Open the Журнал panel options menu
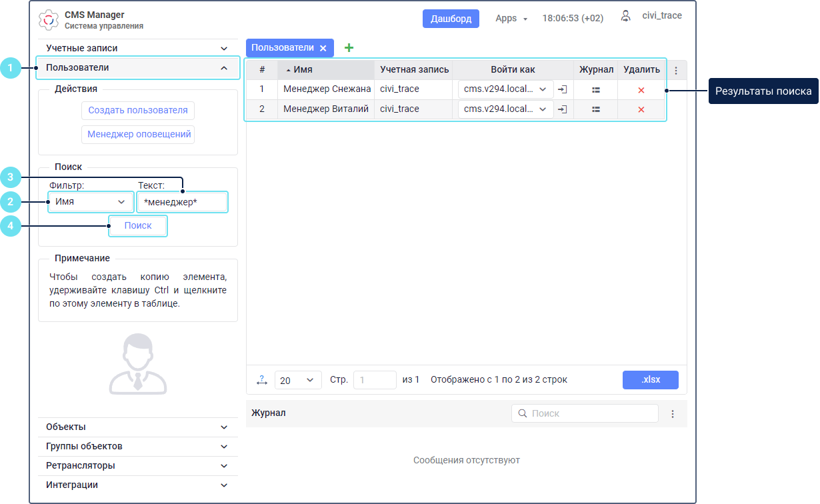The image size is (820, 504). coord(673,414)
